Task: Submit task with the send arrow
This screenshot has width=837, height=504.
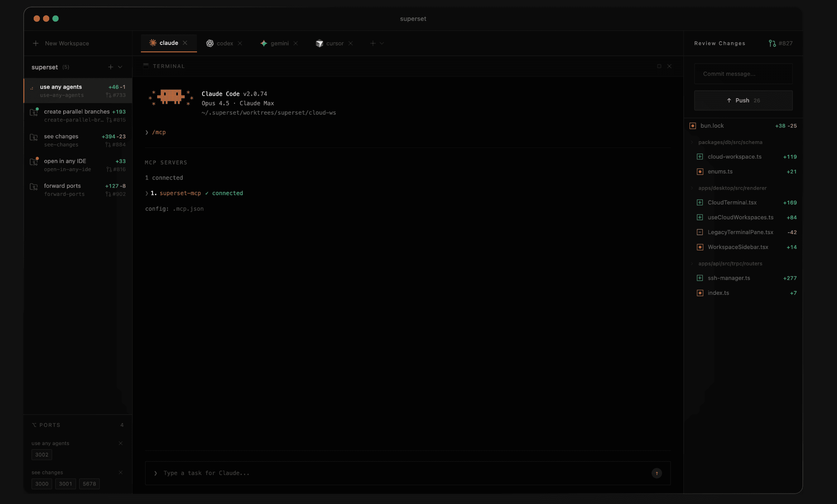Action: pos(657,473)
